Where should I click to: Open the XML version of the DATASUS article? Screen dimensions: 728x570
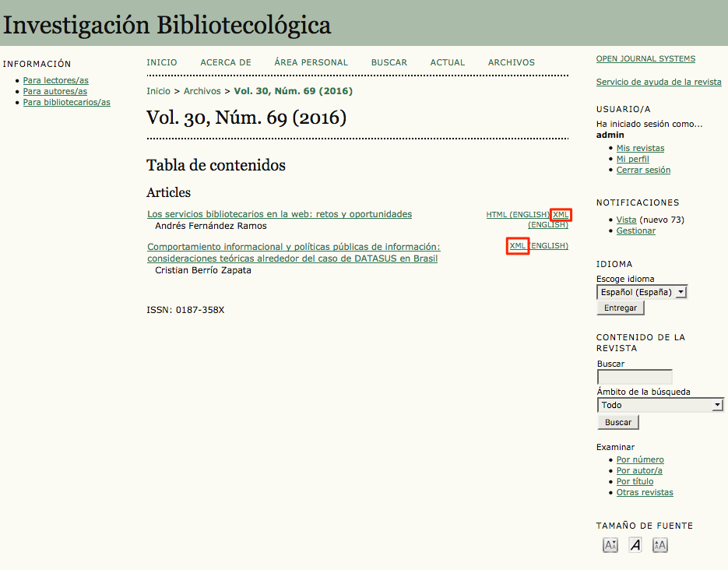[x=517, y=245]
